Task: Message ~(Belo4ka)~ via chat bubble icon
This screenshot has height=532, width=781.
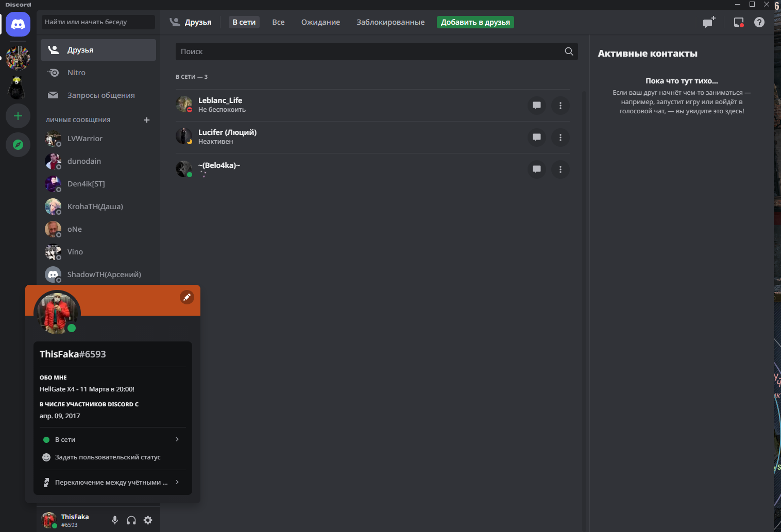Action: [537, 169]
